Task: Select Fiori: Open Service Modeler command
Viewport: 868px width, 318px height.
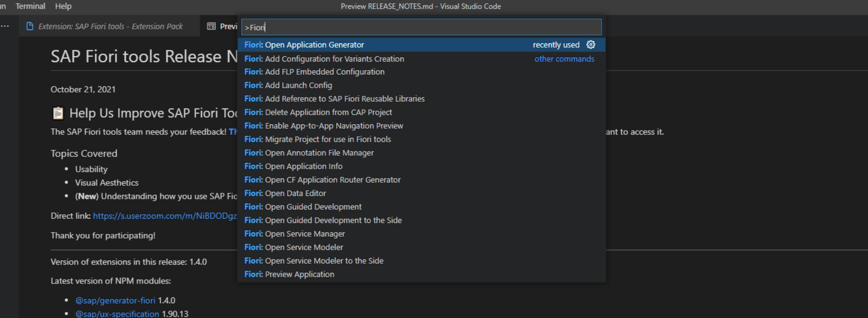Action: [421, 247]
